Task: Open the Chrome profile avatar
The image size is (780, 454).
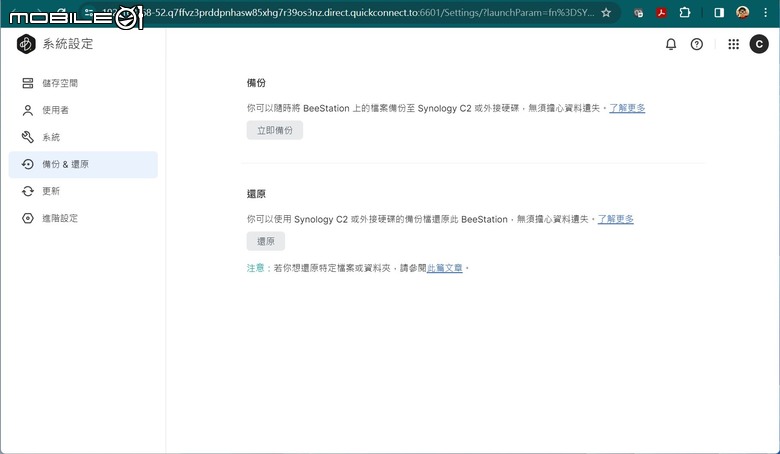Action: [743, 12]
